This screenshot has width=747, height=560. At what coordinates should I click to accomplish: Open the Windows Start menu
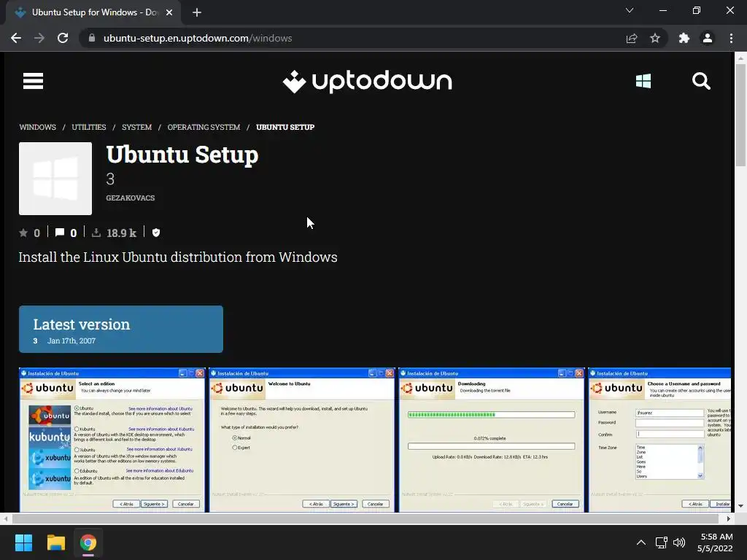click(x=23, y=542)
